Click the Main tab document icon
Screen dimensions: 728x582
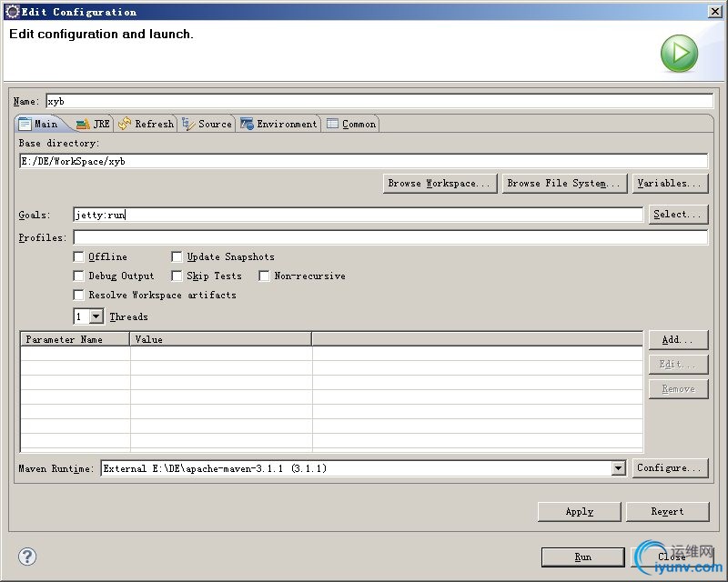pos(25,124)
